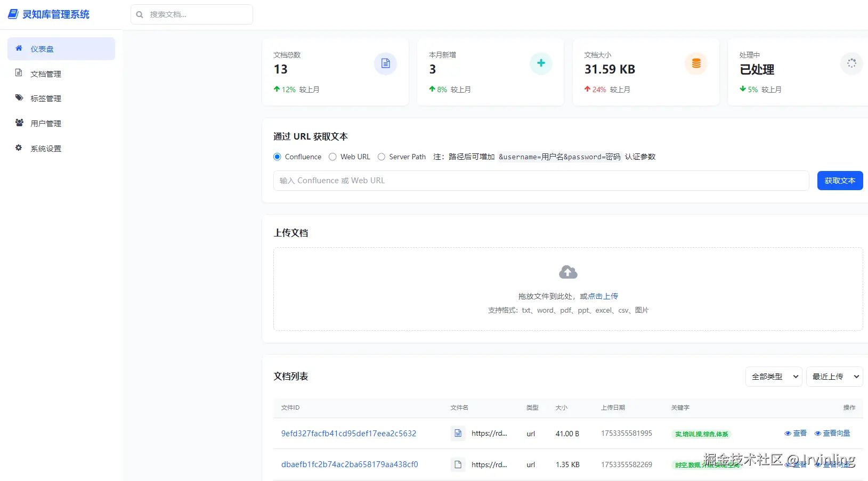Click the 大小 column header
Image resolution: width=868 pixels, height=481 pixels.
[562, 408]
